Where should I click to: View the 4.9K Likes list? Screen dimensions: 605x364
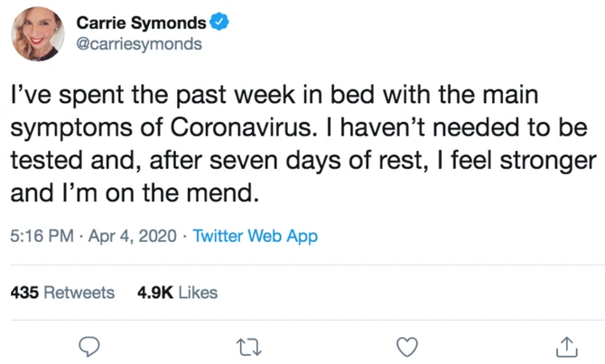click(x=177, y=293)
